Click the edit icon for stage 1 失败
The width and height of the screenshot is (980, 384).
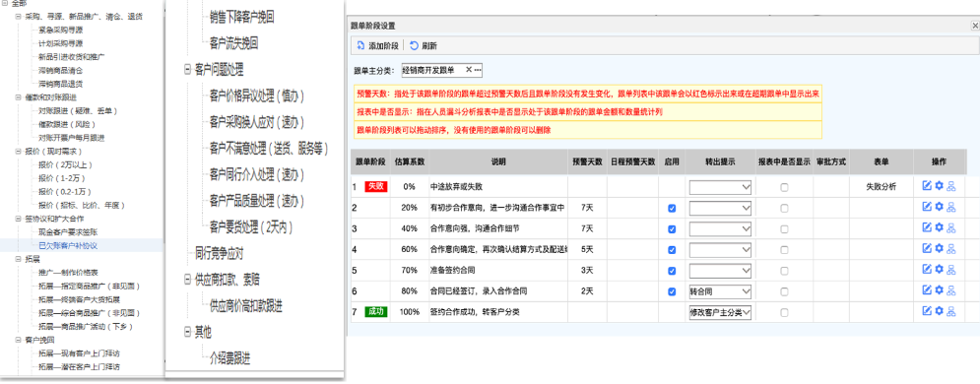927,186
